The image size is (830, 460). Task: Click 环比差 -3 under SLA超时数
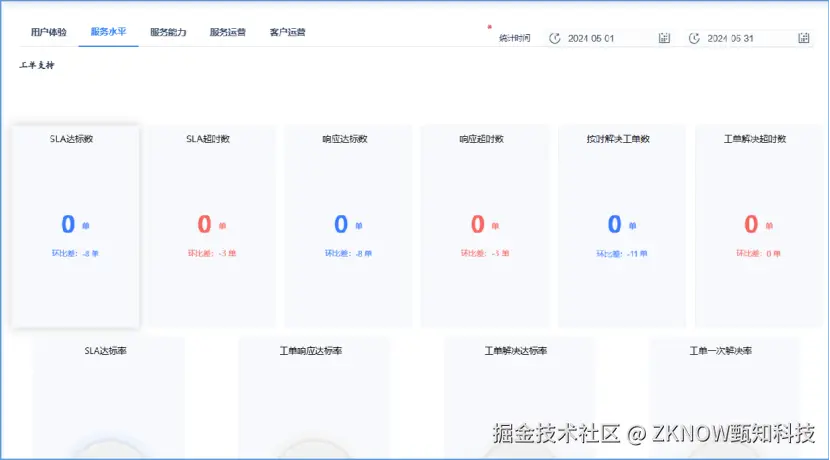pyautogui.click(x=212, y=254)
